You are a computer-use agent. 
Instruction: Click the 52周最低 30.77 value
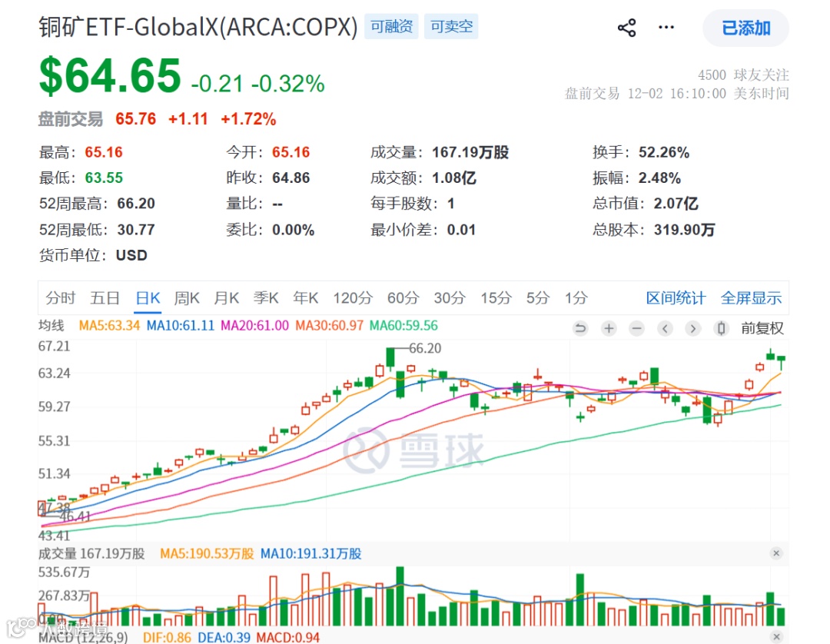(136, 230)
